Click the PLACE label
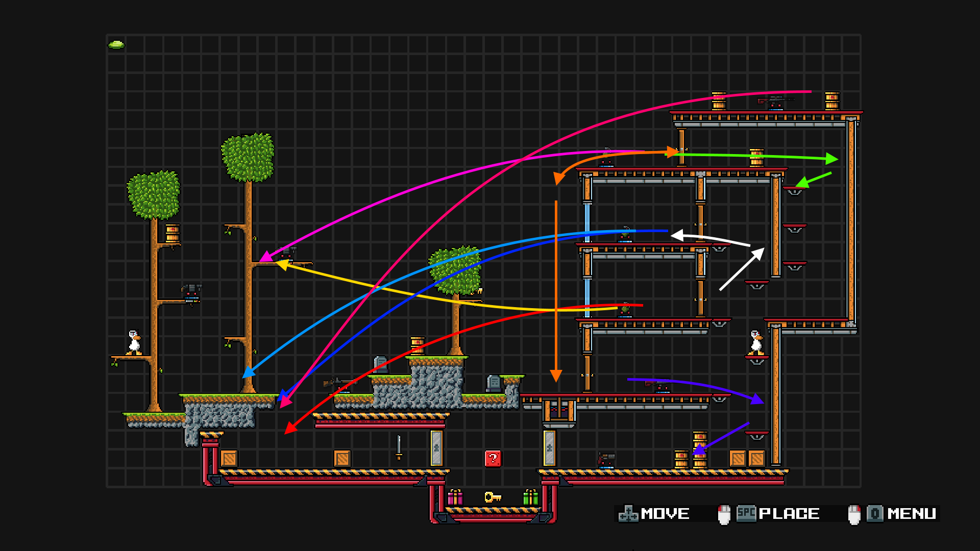Image resolution: width=980 pixels, height=551 pixels. 789,514
